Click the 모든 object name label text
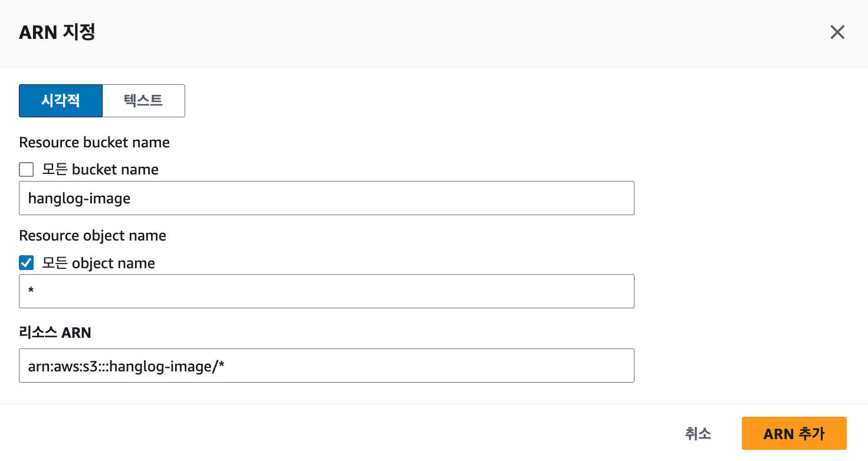Image resolution: width=868 pixels, height=461 pixels. 98,263
